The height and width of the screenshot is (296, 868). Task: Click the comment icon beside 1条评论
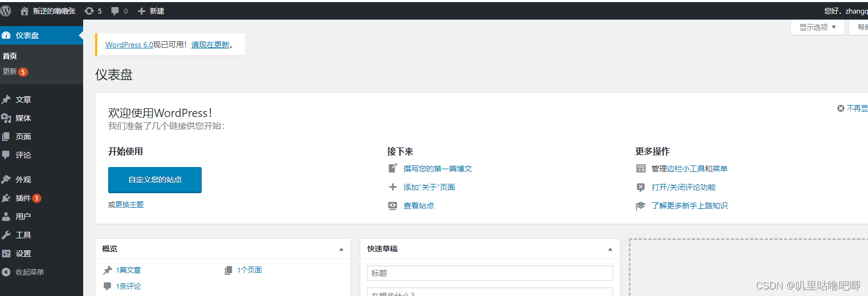pyautogui.click(x=108, y=286)
